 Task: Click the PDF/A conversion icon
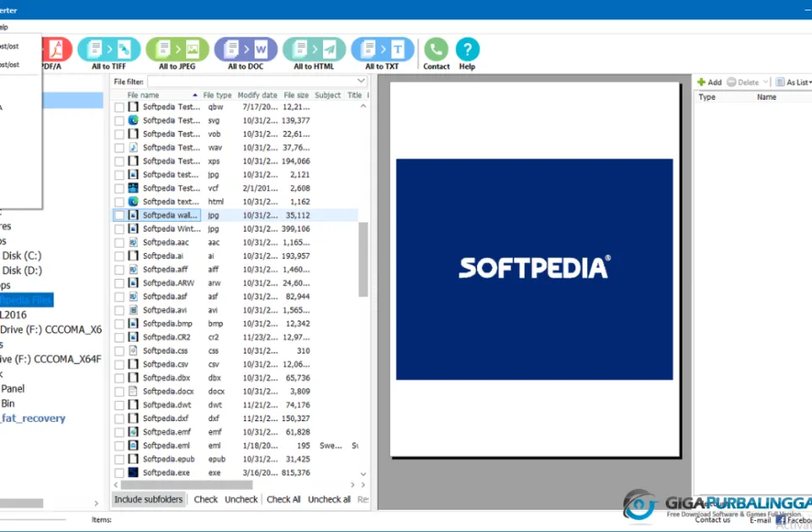click(56, 50)
